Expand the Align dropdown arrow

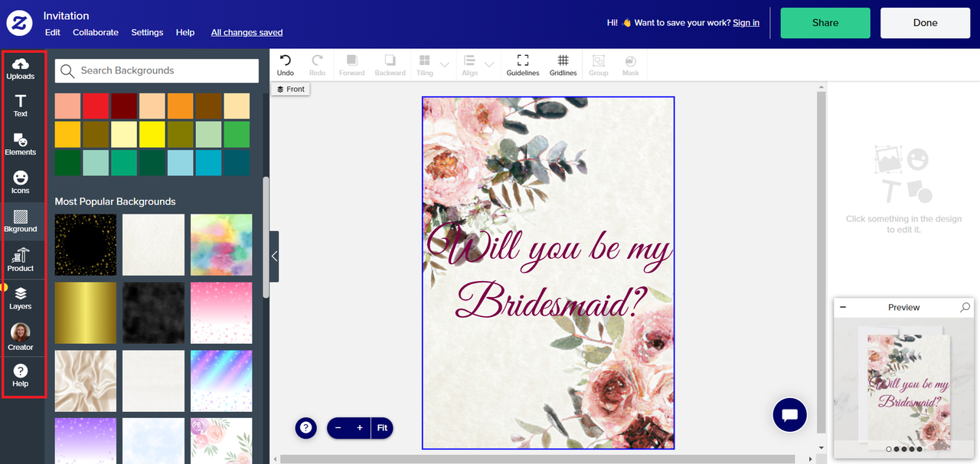point(489,64)
